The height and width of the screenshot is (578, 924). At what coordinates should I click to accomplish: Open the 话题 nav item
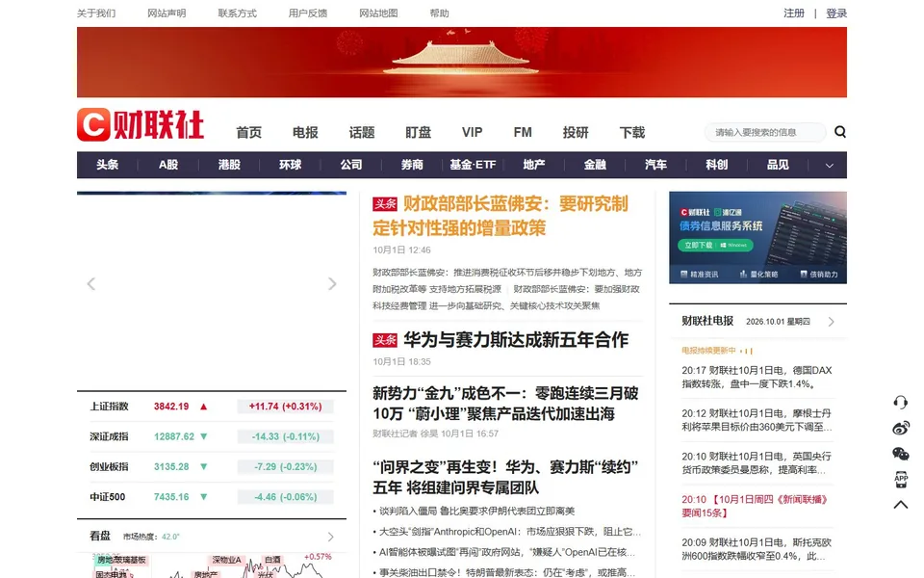pos(362,133)
